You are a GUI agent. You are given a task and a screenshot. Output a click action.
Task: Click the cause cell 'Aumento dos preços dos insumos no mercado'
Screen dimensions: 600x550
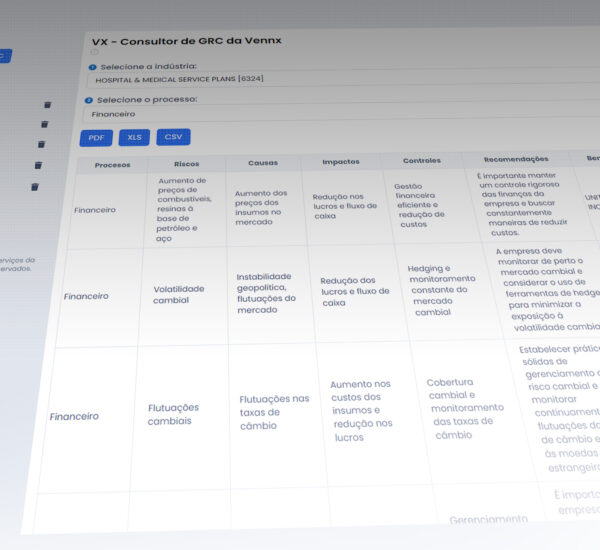261,207
